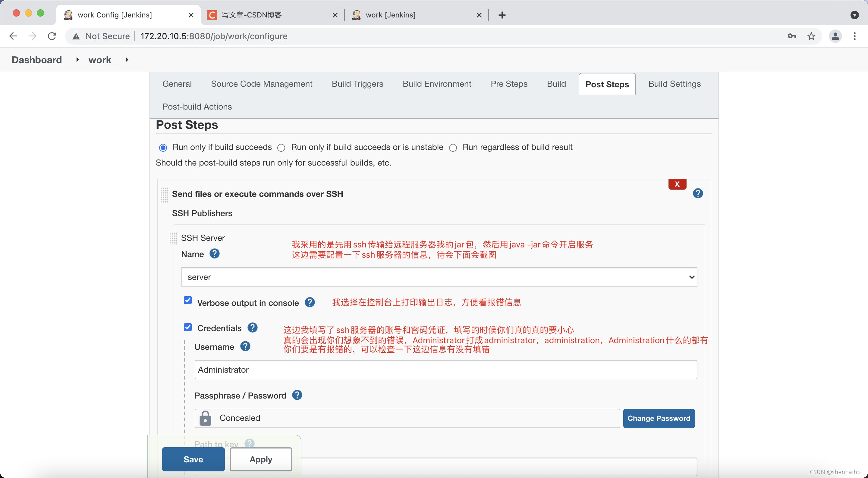This screenshot has height=478, width=868.
Task: Choose Run only if build succeeds or is unstable
Action: click(x=281, y=147)
